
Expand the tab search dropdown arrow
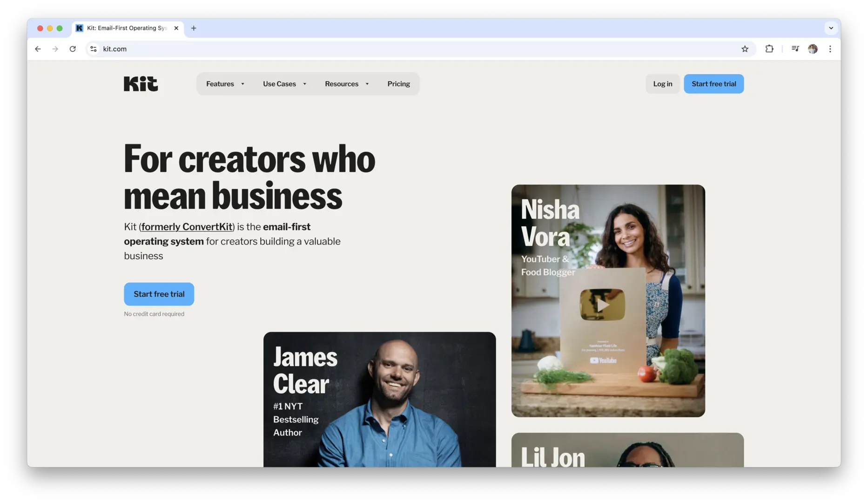pos(831,28)
